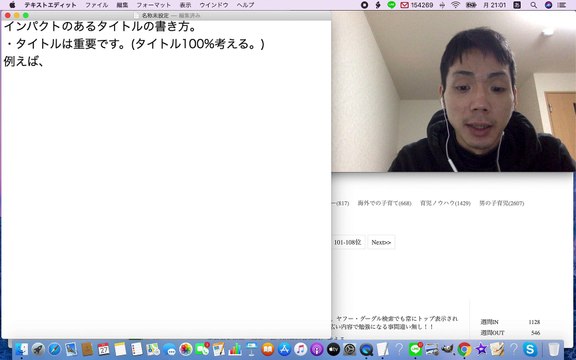Launch Safari from the Dock

tap(54, 349)
